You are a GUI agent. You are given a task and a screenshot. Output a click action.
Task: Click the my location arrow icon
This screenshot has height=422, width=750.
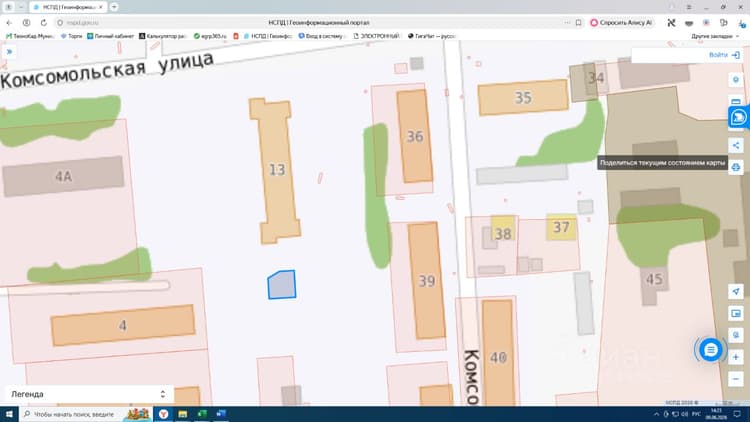point(736,291)
